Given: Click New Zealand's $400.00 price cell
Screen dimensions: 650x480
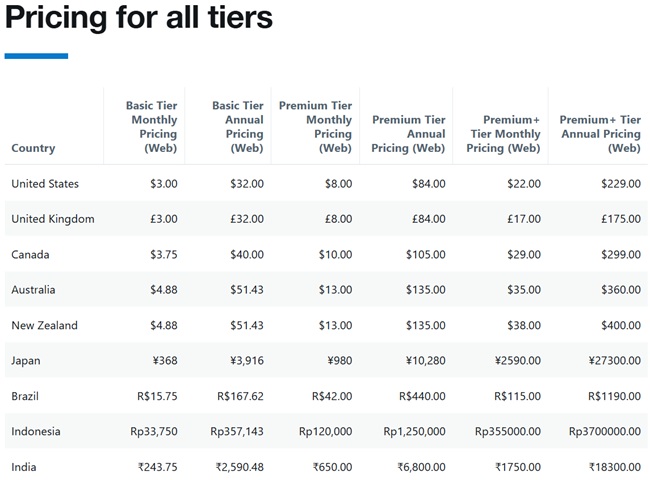Looking at the screenshot, I should click(x=621, y=326).
